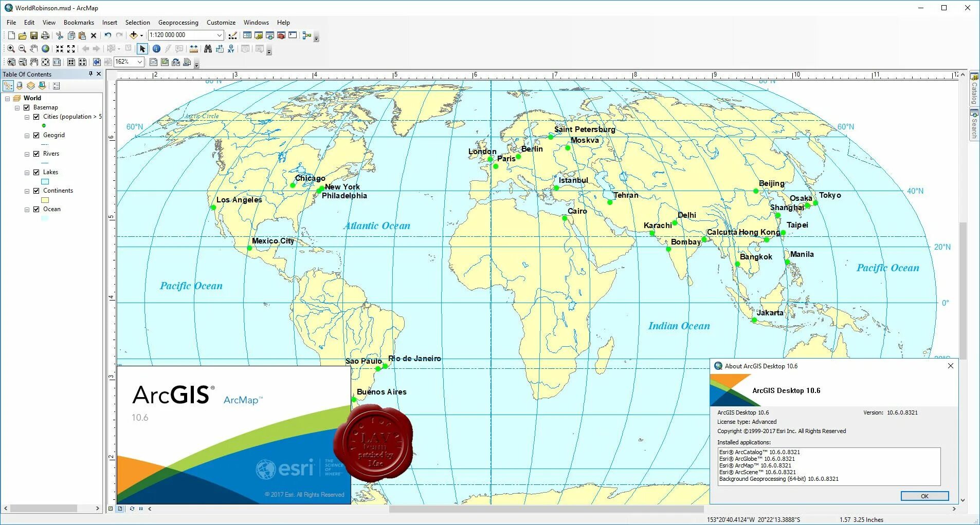Collapse the Rivers layer legend
This screenshot has width=980, height=525.
pos(27,154)
